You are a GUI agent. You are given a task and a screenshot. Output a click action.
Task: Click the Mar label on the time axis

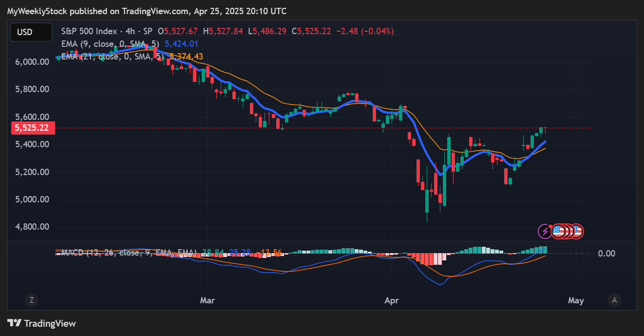coord(208,300)
